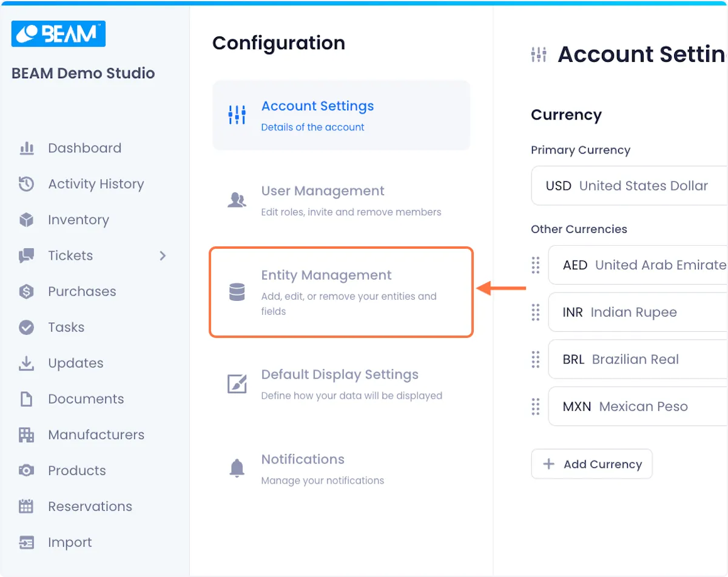
Task: Open Tickets section
Action: pyautogui.click(x=70, y=255)
